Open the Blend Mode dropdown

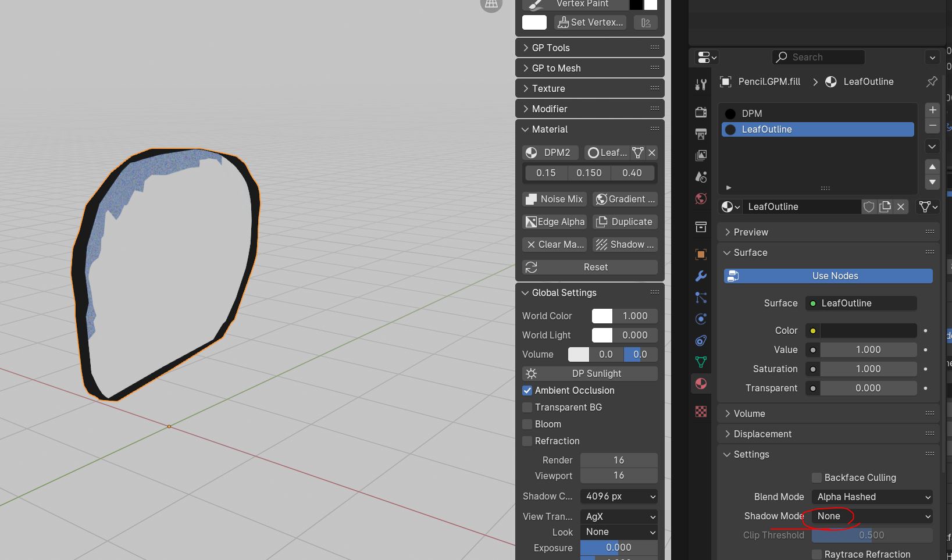(872, 497)
